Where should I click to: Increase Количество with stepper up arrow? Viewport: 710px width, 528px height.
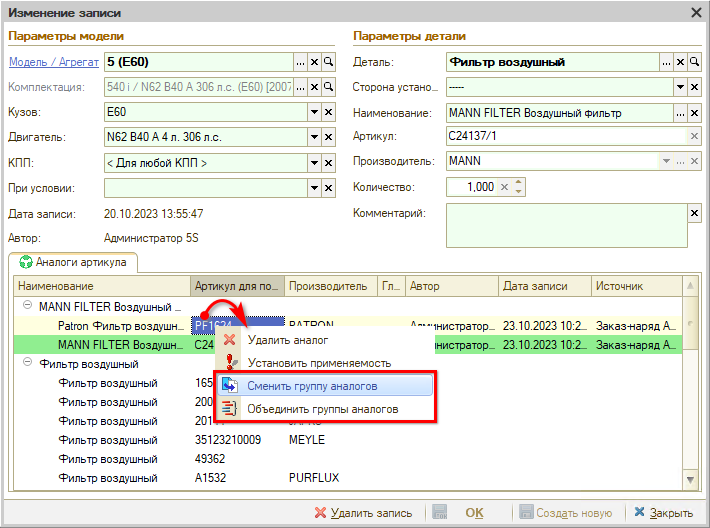click(518, 182)
